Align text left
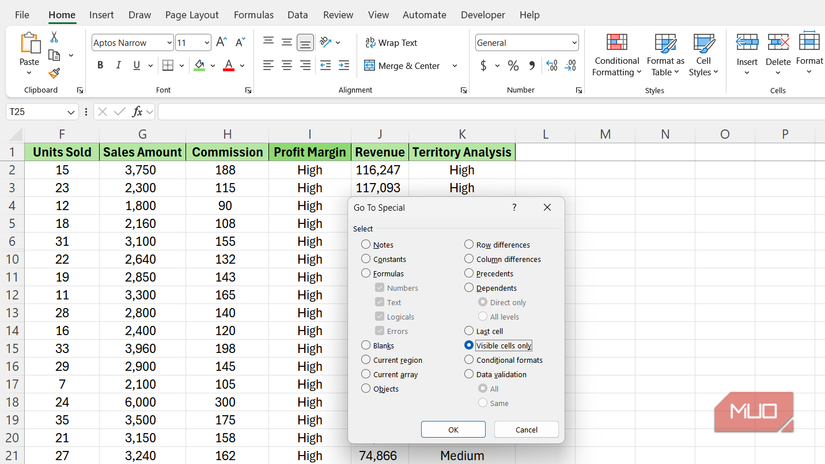Image resolution: width=825 pixels, height=464 pixels. [x=268, y=66]
